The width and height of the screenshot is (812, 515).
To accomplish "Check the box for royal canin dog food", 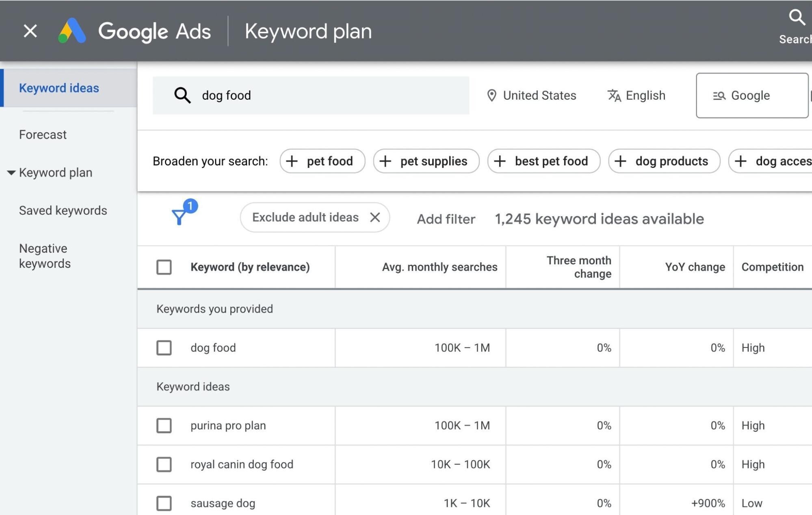I will point(164,465).
